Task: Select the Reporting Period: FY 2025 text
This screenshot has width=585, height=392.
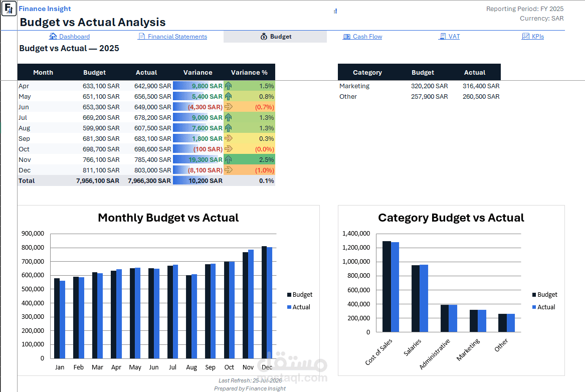Action: [x=524, y=9]
